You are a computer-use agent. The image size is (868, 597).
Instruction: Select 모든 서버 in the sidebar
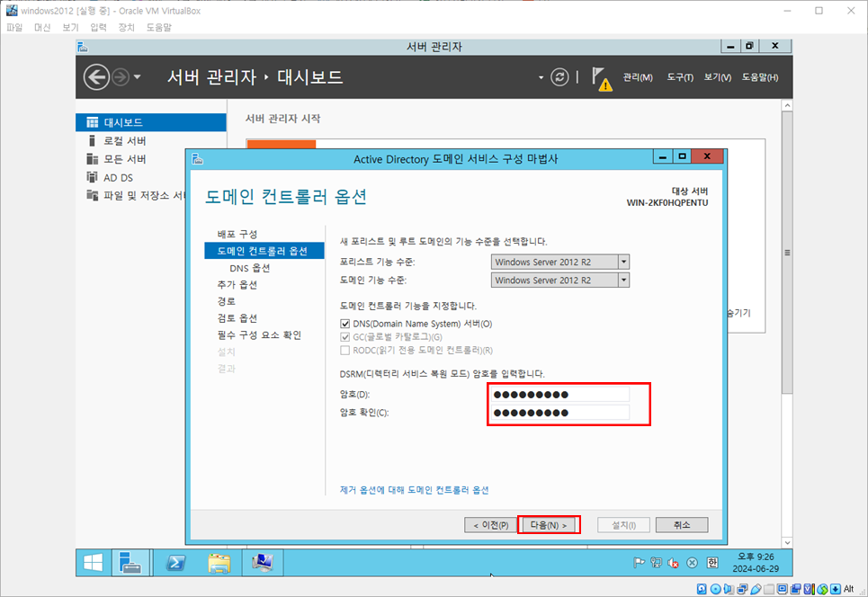tap(124, 159)
